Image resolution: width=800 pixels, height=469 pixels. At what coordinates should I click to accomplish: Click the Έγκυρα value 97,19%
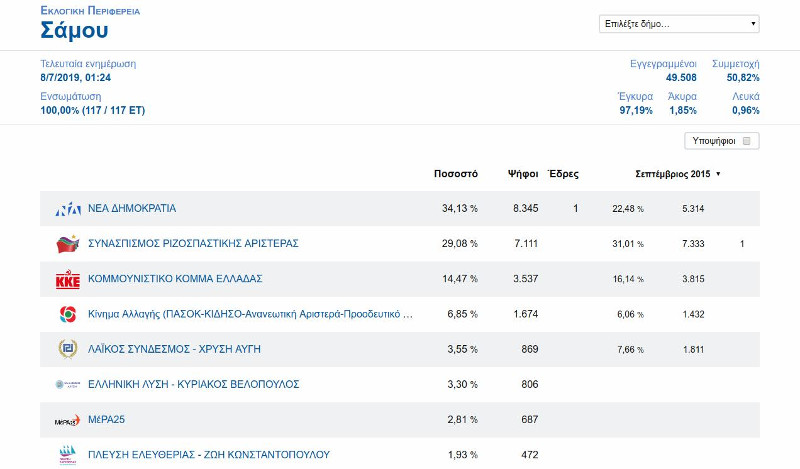tap(636, 110)
